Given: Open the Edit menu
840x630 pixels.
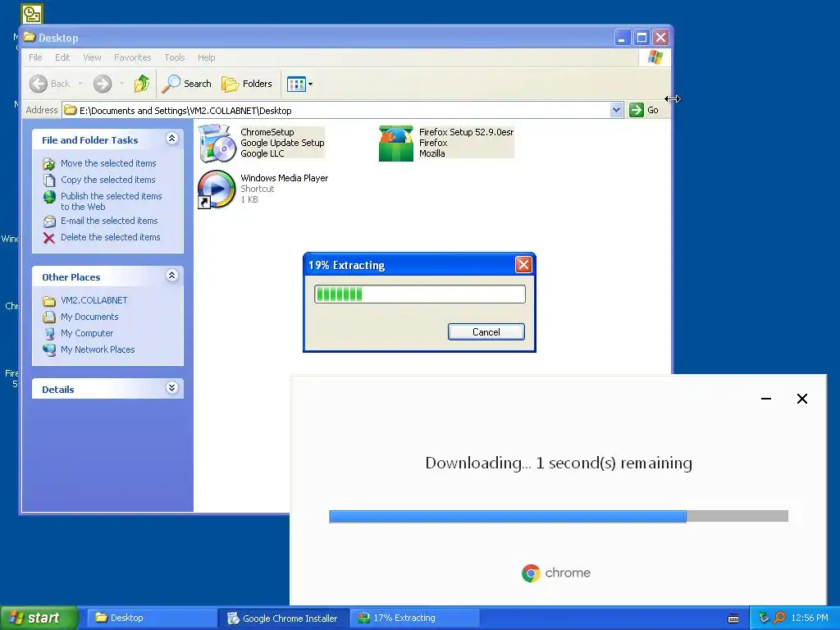Looking at the screenshot, I should [x=62, y=57].
